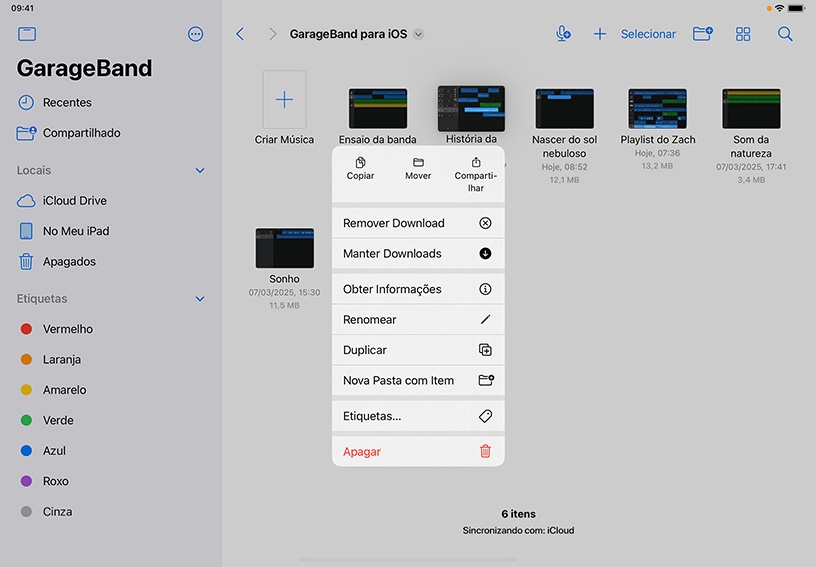Click the 6 itens status text

518,514
